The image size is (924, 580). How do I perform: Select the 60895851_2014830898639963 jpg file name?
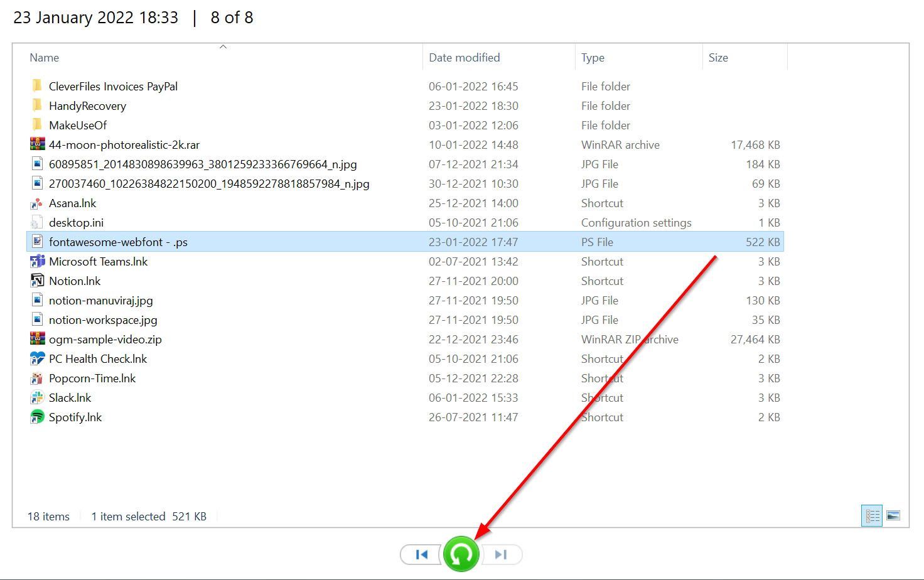(x=203, y=164)
